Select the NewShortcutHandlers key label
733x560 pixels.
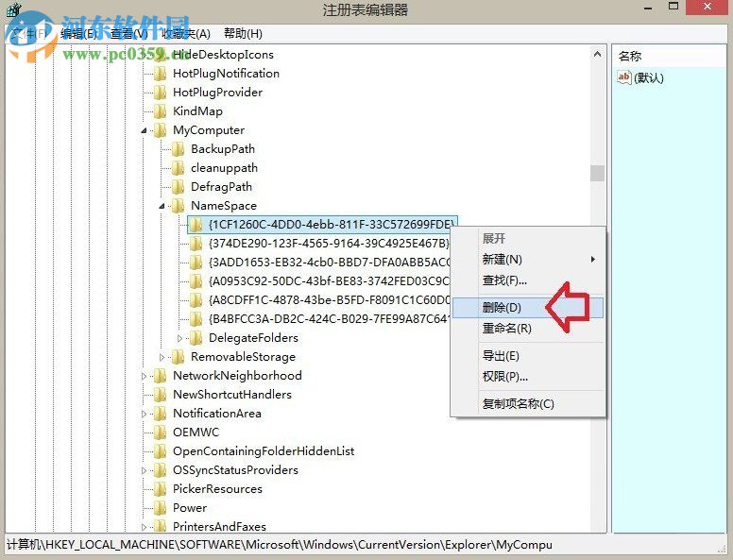[x=232, y=395]
